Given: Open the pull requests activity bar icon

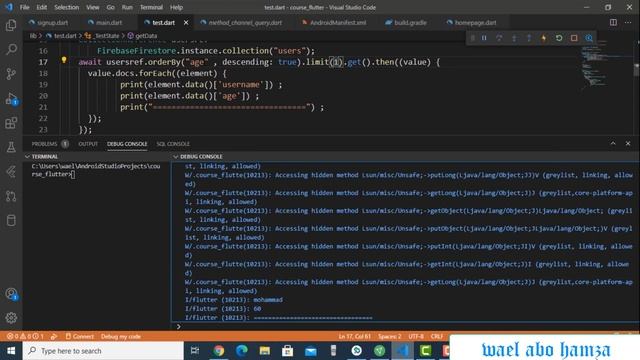Looking at the screenshot, I should coord(11,196).
